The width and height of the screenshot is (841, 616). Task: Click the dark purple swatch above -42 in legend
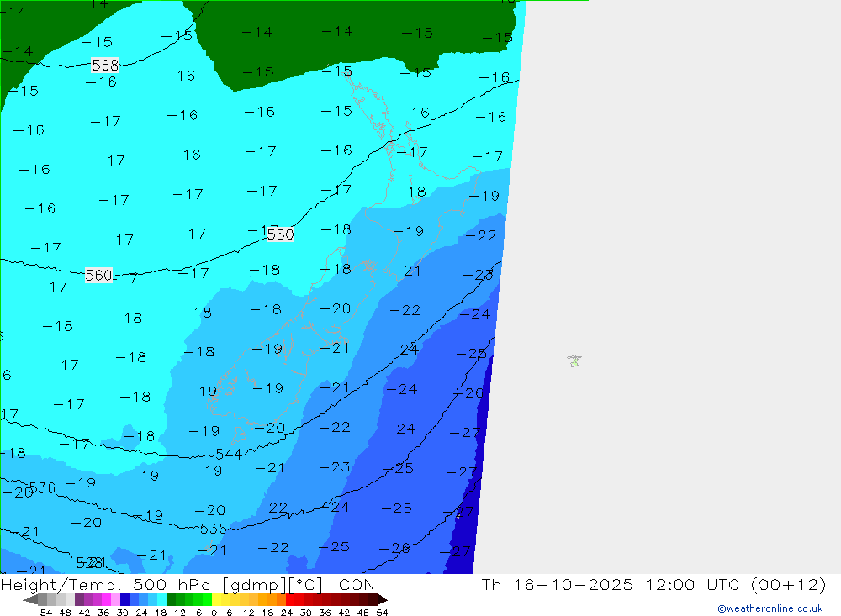point(79,600)
